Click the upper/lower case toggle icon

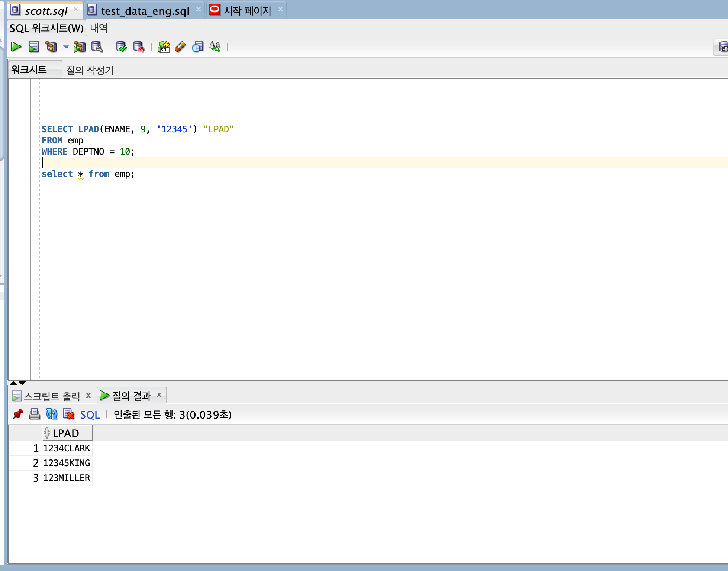pos(215,47)
